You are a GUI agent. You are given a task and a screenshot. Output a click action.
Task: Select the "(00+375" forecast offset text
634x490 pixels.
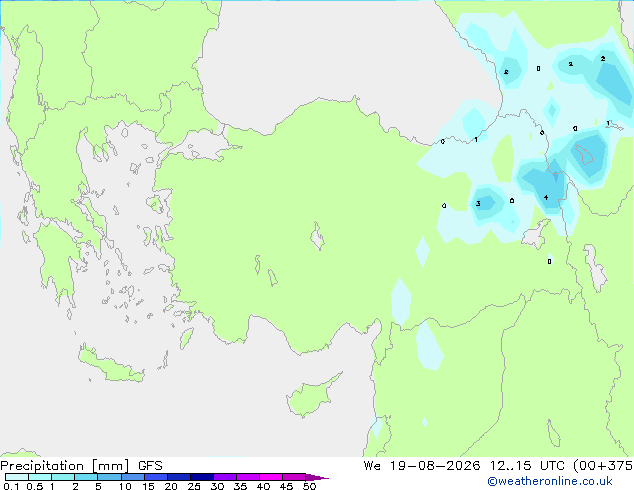click(603, 466)
